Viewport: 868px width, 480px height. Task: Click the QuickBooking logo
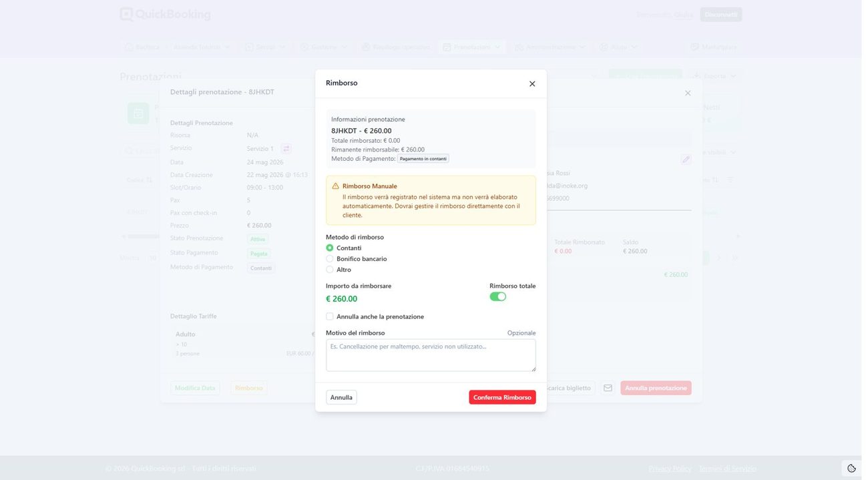[165, 14]
